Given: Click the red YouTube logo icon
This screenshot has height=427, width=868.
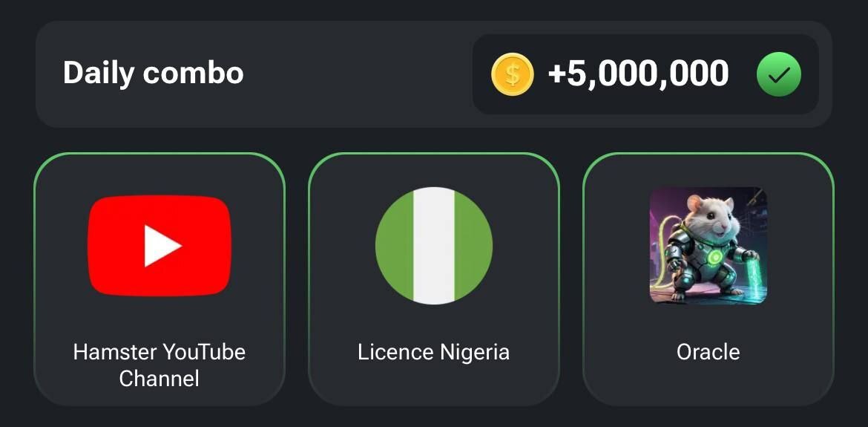Looking at the screenshot, I should [160, 245].
